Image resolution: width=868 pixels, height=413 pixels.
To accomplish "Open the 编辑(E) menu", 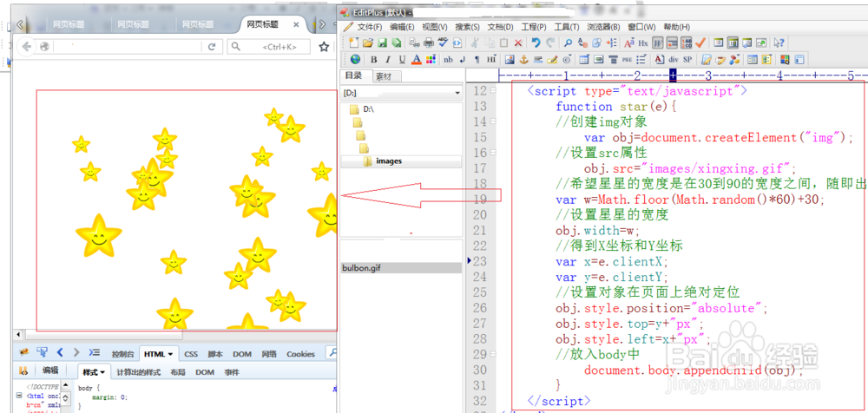I will (x=402, y=27).
